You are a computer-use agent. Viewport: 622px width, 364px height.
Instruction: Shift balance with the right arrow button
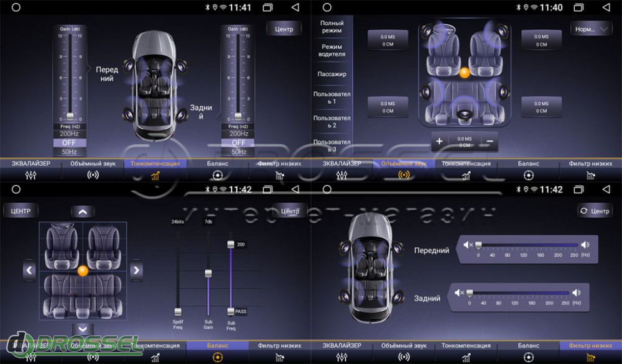point(136,270)
